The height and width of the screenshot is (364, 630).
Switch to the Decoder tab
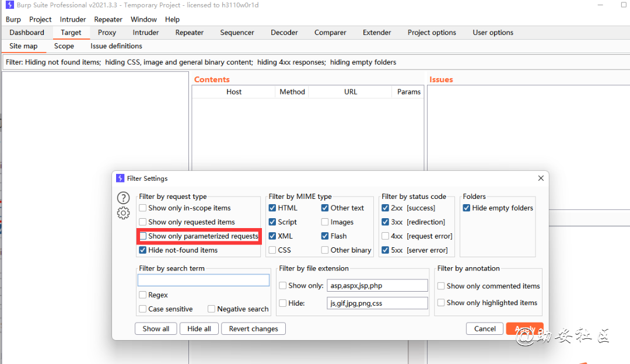(284, 33)
